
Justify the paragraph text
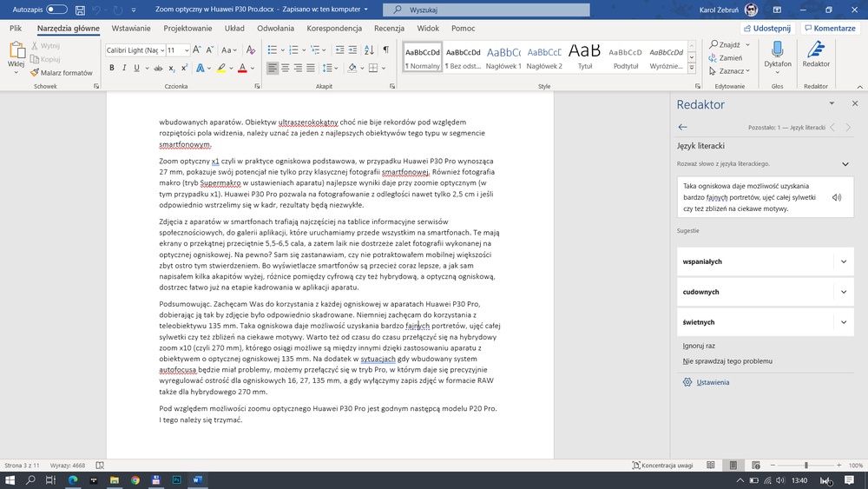pyautogui.click(x=311, y=68)
